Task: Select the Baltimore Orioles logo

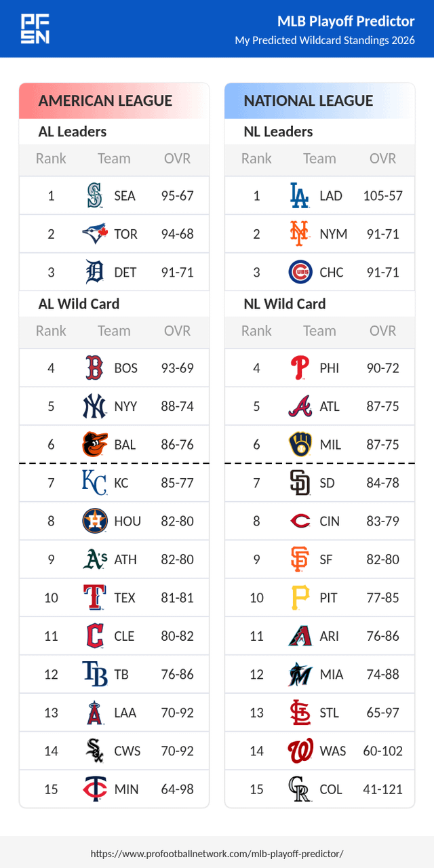Action: coord(95,445)
